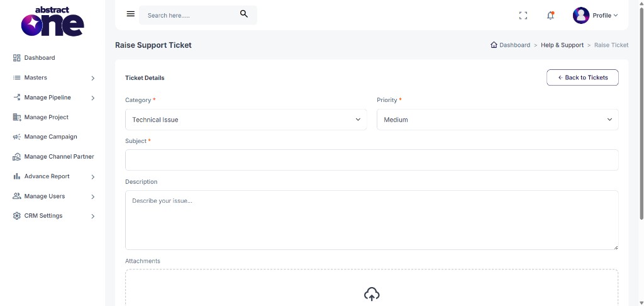Expand the Manage Pipeline chevron
The height and width of the screenshot is (306, 644).
pos(93,98)
